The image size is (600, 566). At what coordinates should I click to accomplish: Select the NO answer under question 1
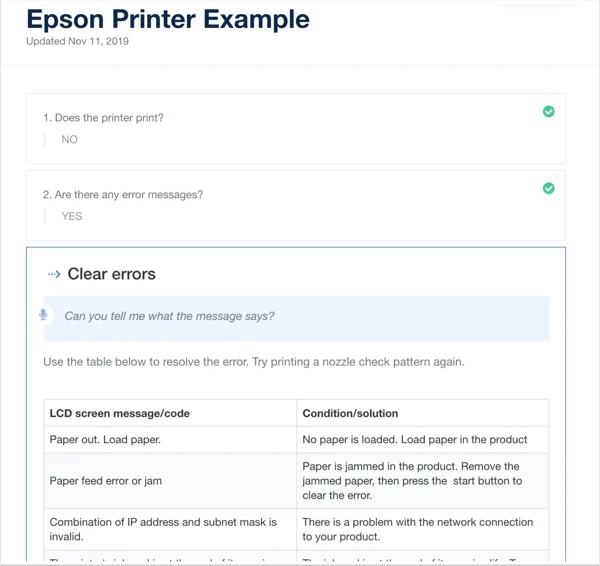coord(69,139)
